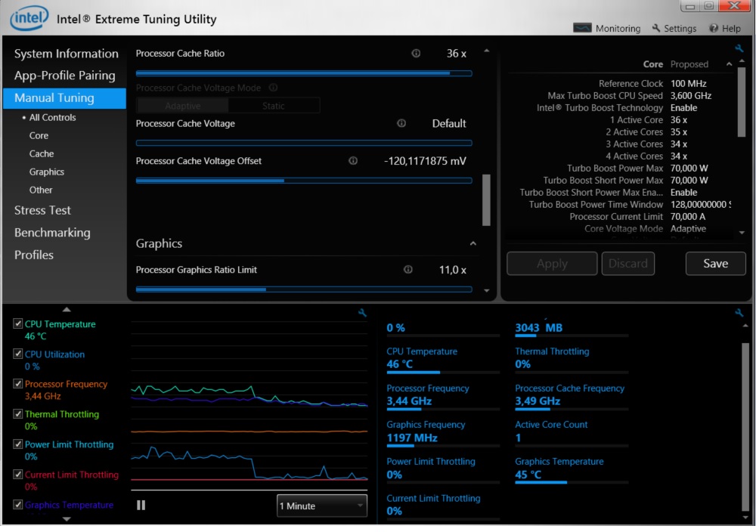
Task: Click Graphics Frequency 1197 MHz tile
Action: [x=442, y=432]
